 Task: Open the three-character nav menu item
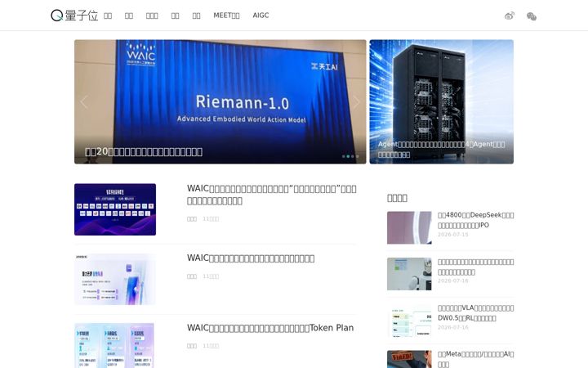pos(152,16)
